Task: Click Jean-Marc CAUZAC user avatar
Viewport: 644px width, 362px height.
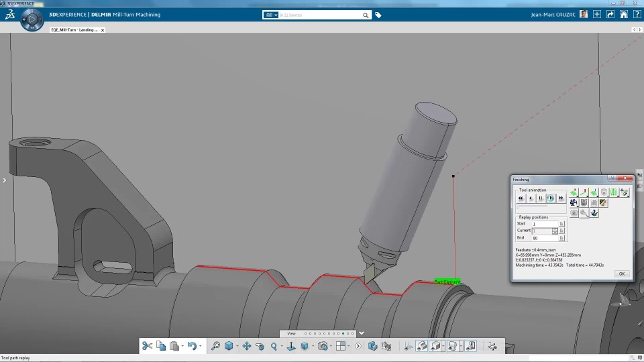Action: pyautogui.click(x=583, y=14)
